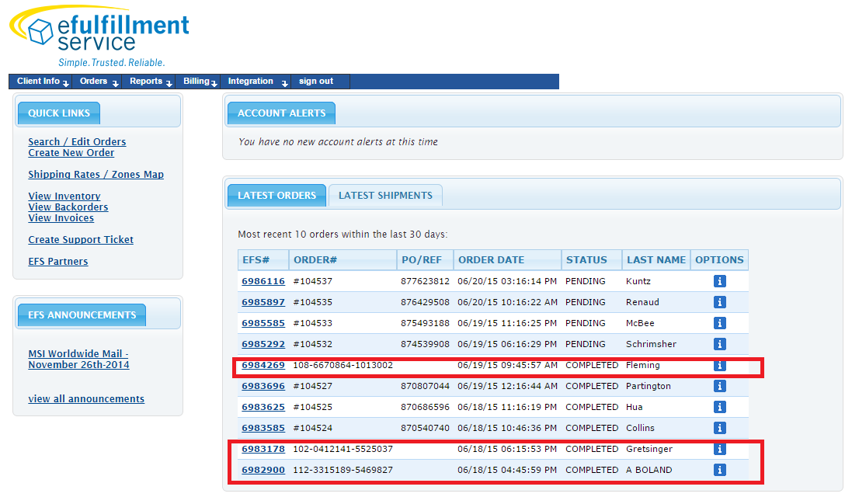Select order number #104533
The width and height of the screenshot is (852, 504).
(x=312, y=323)
